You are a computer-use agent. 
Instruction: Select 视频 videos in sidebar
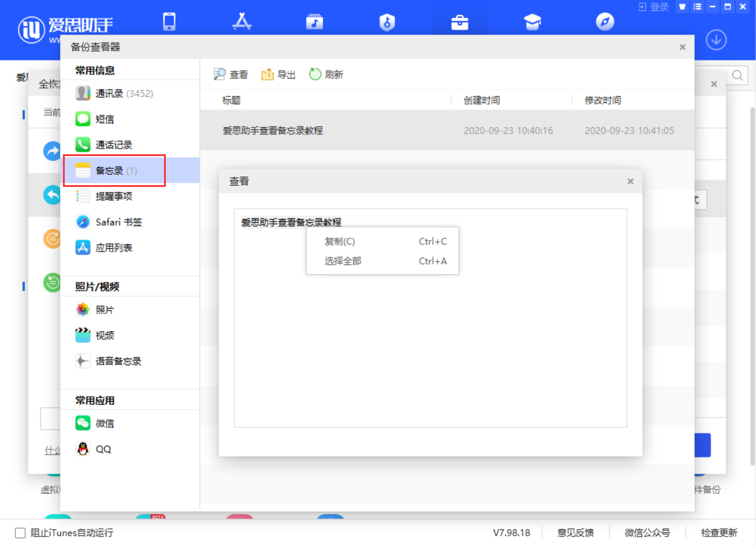130,335
